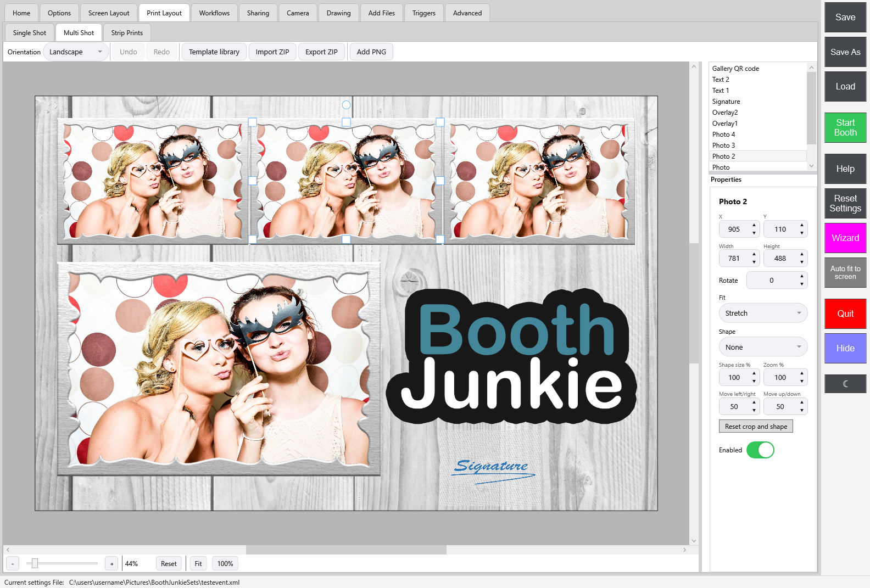
Task: Increase the X position value
Action: (754, 225)
